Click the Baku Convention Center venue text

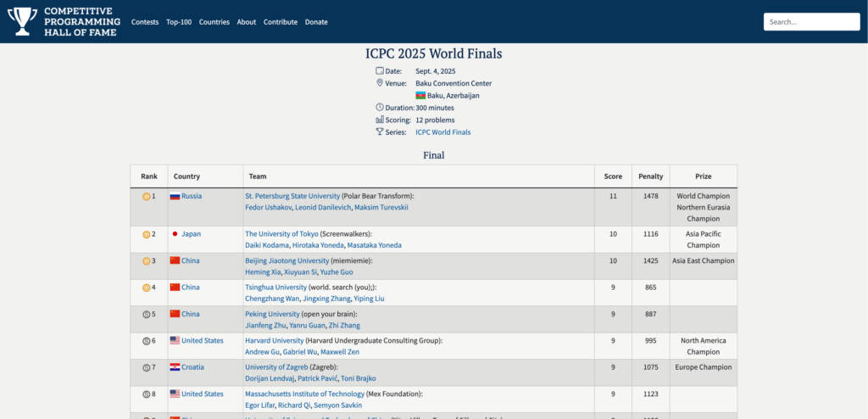tap(453, 84)
